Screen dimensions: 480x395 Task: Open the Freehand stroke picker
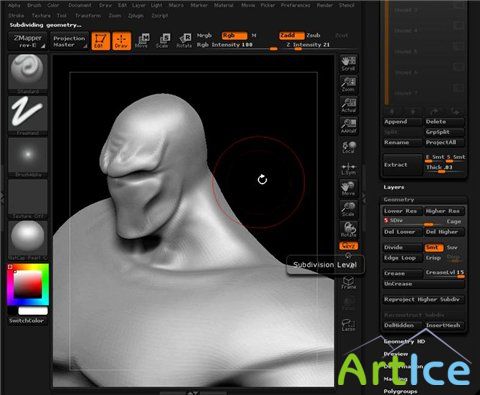(28, 115)
